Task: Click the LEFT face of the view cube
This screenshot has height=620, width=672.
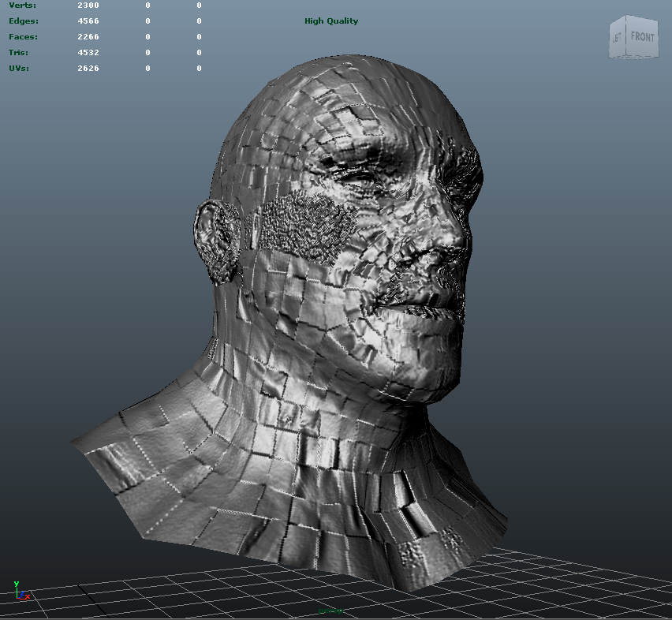Action: [617, 36]
